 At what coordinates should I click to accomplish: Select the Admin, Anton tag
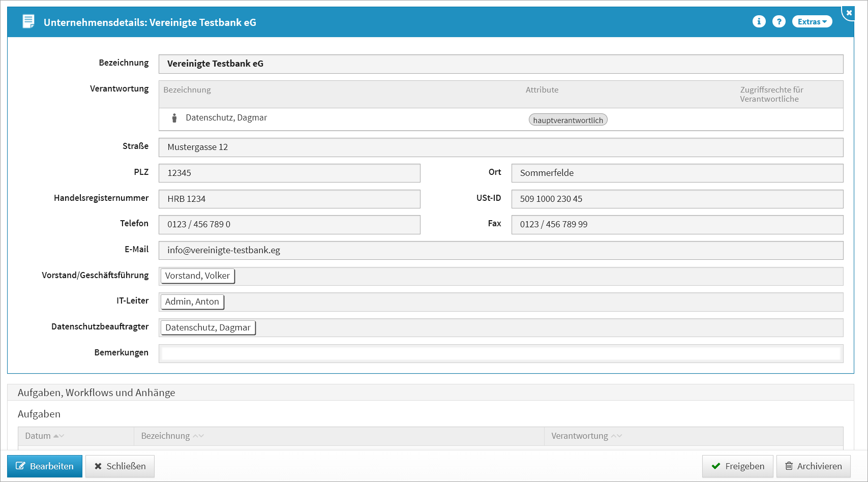click(192, 302)
